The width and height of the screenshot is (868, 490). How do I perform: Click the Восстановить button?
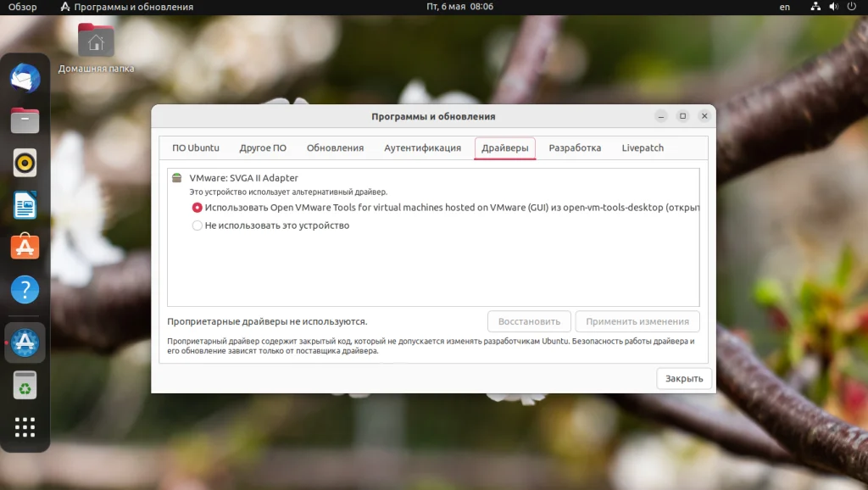[528, 321]
